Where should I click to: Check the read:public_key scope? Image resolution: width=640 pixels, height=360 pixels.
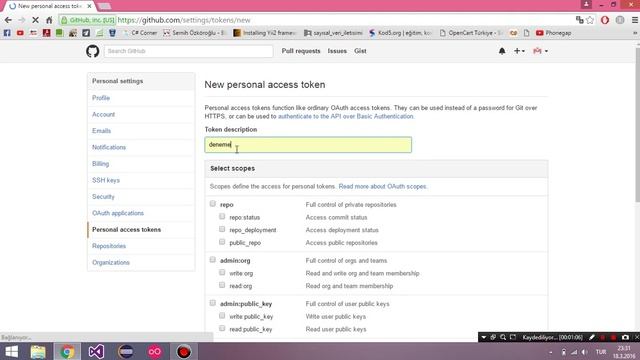pyautogui.click(x=222, y=328)
